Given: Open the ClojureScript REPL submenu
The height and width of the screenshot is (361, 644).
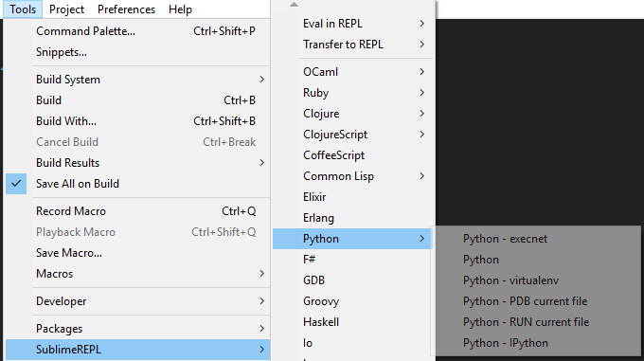Looking at the screenshot, I should [x=352, y=135].
